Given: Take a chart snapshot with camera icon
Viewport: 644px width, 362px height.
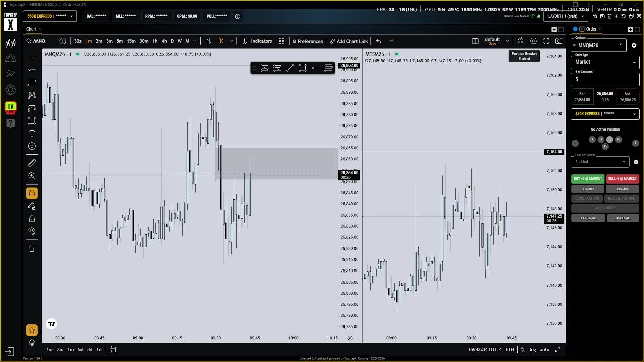Looking at the screenshot, I should (x=559, y=41).
